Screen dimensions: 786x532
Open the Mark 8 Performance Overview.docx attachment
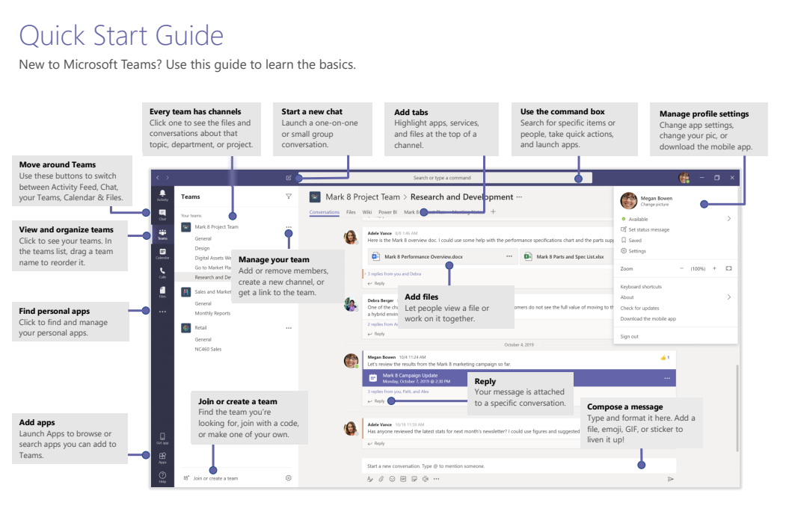pyautogui.click(x=443, y=256)
